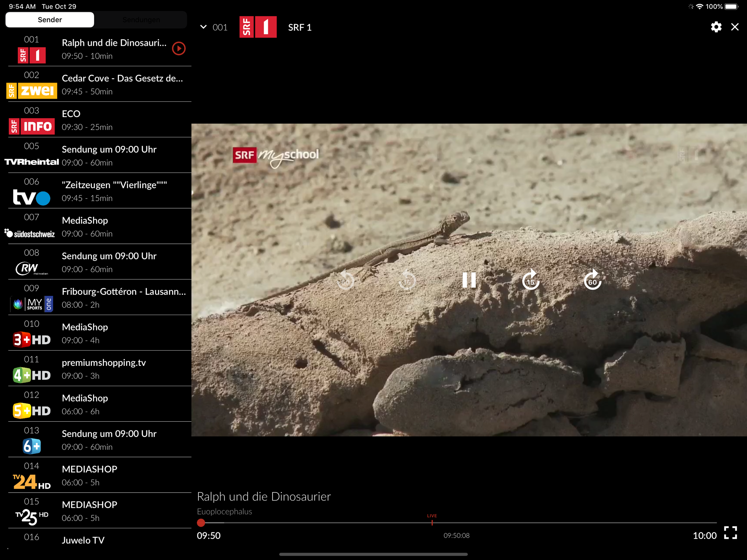This screenshot has width=747, height=560.
Task: Select 6+ channel logo
Action: pos(32,446)
